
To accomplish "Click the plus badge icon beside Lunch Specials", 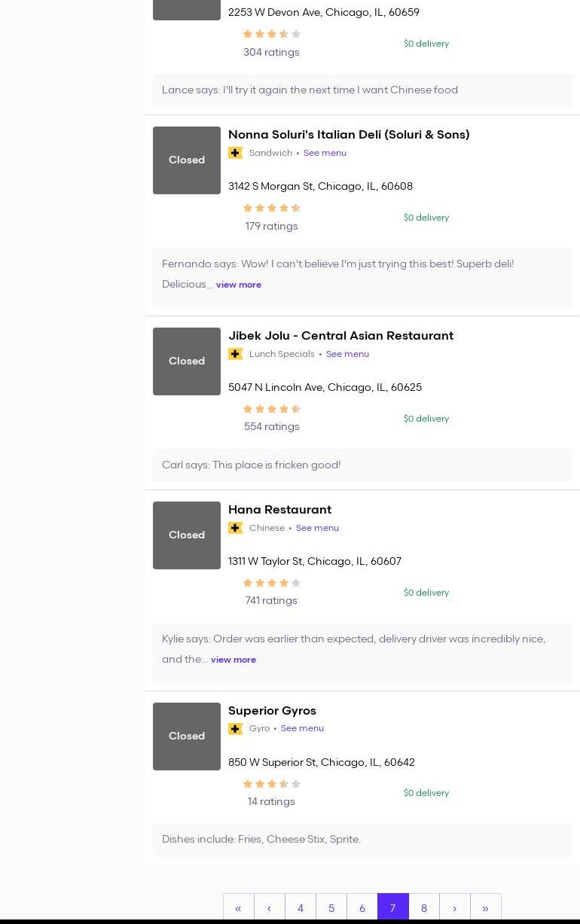I will (236, 354).
